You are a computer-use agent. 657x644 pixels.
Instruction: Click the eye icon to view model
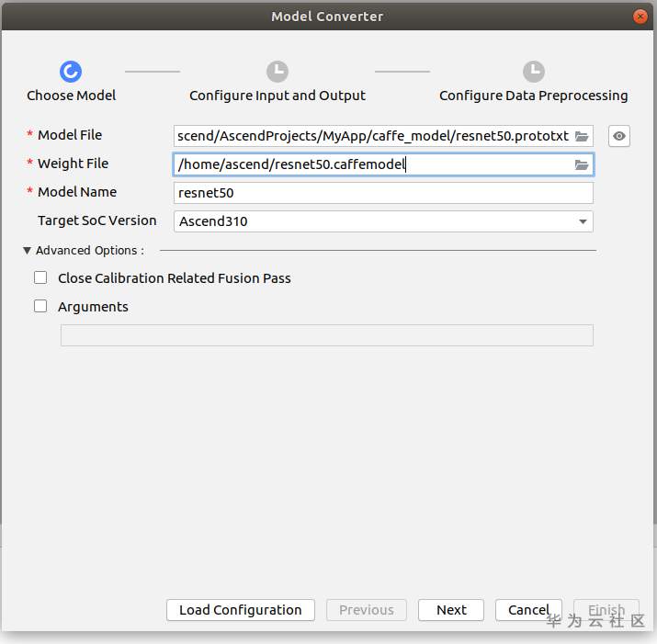click(x=619, y=136)
